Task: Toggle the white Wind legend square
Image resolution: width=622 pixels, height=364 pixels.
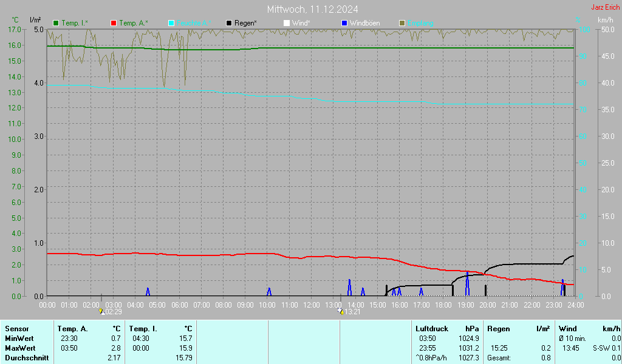Action: click(x=287, y=23)
